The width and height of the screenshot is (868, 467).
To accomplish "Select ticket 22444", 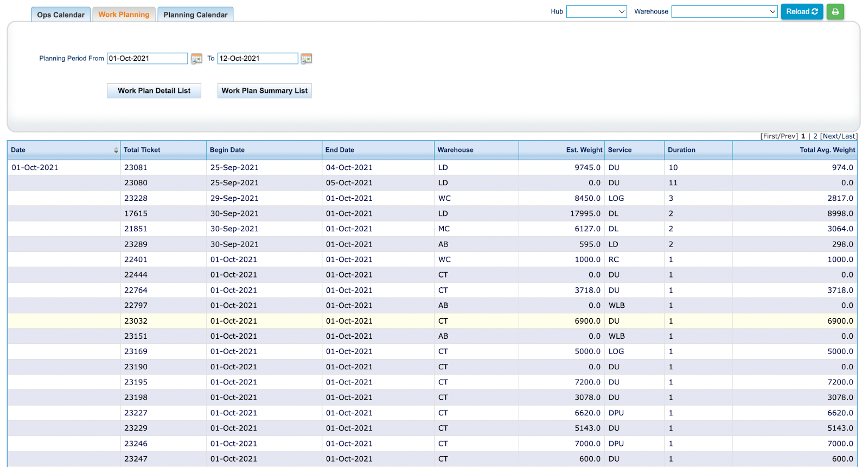I will (x=136, y=275).
